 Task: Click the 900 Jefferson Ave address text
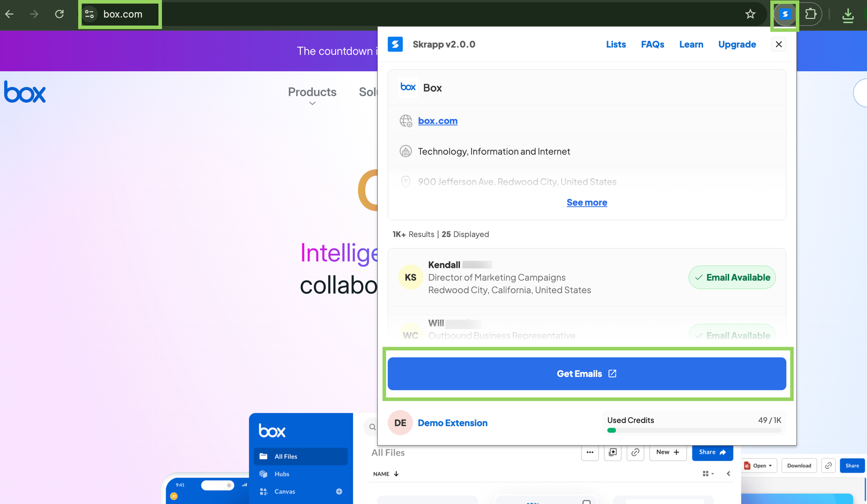click(x=517, y=182)
